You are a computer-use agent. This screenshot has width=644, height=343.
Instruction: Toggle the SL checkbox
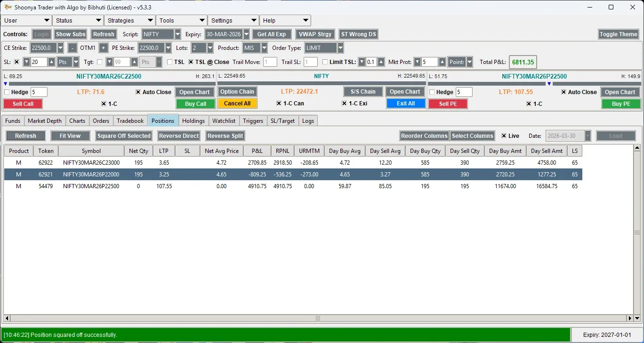coord(16,62)
